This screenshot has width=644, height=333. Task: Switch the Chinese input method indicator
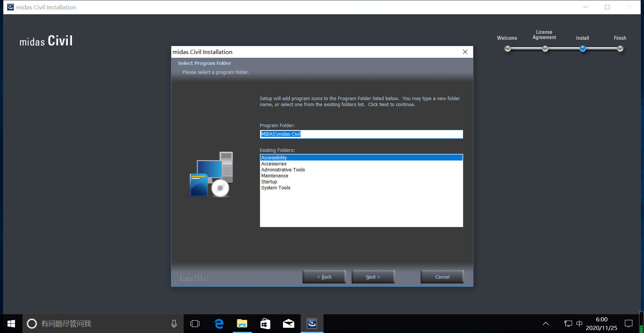click(x=580, y=324)
